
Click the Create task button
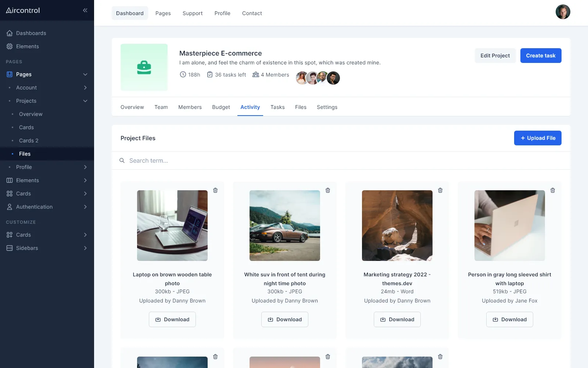click(x=541, y=56)
